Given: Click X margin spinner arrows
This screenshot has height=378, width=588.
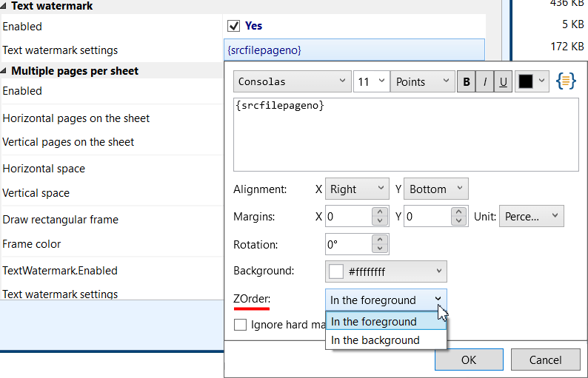Looking at the screenshot, I should 380,216.
